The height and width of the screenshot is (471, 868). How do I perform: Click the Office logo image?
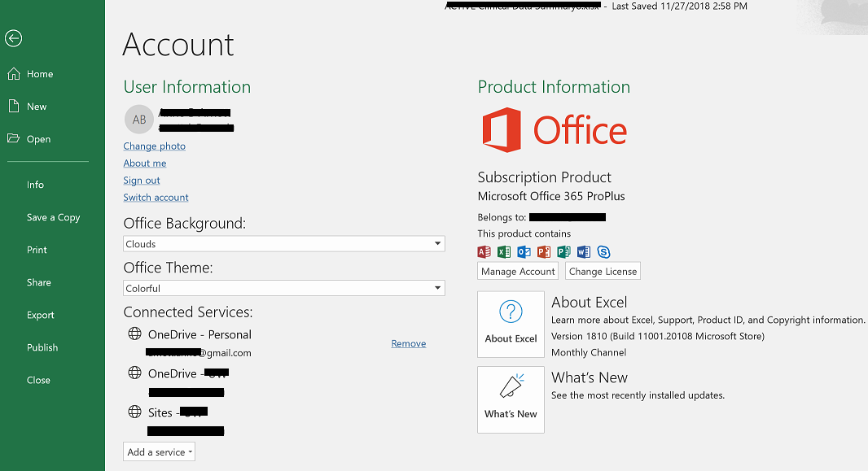(x=555, y=130)
